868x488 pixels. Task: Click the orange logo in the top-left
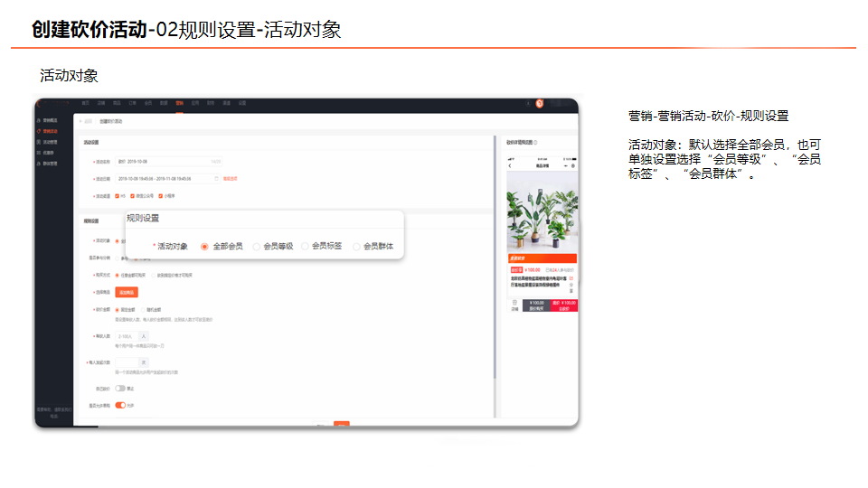click(x=39, y=103)
